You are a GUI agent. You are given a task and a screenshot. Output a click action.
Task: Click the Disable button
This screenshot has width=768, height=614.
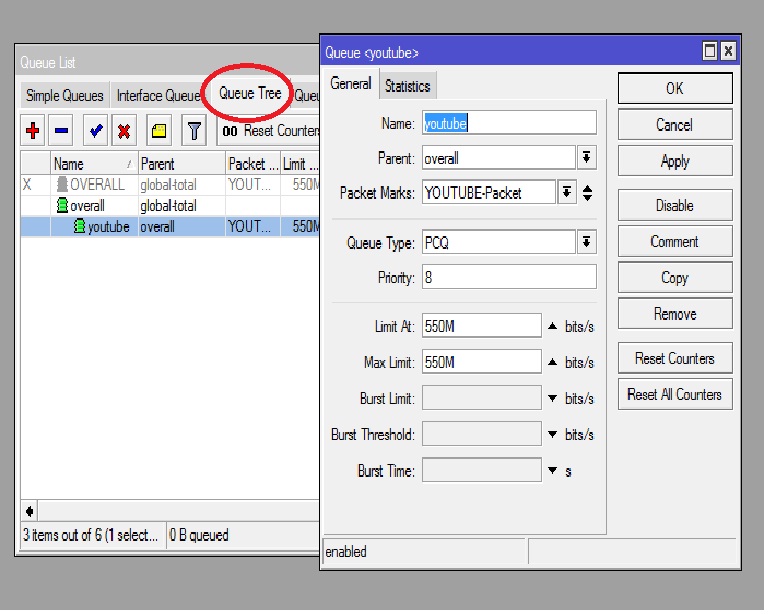(x=675, y=206)
